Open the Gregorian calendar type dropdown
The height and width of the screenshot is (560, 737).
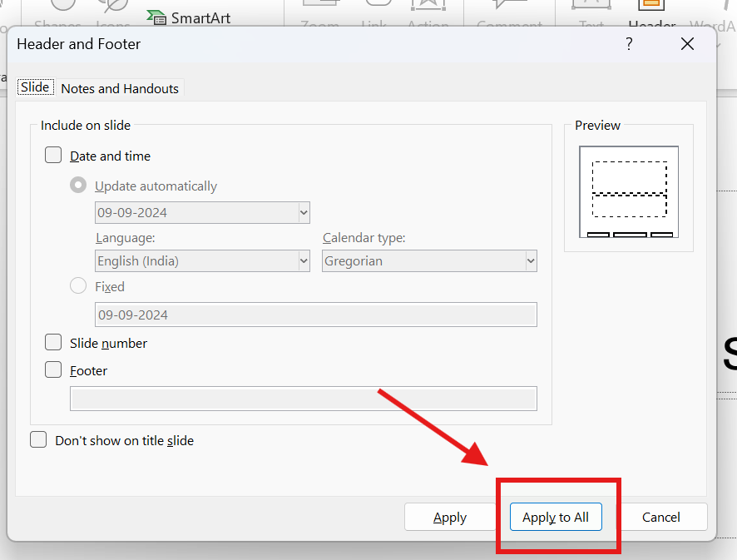click(429, 260)
